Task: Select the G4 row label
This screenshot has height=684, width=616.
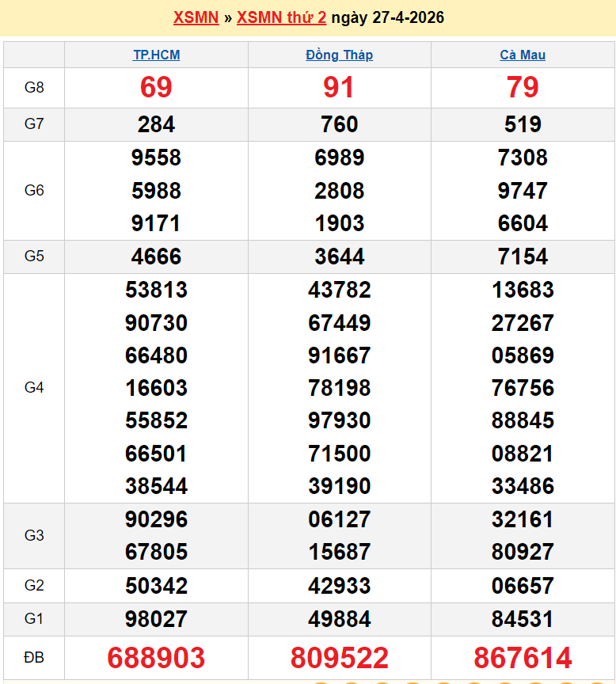Action: [34, 388]
